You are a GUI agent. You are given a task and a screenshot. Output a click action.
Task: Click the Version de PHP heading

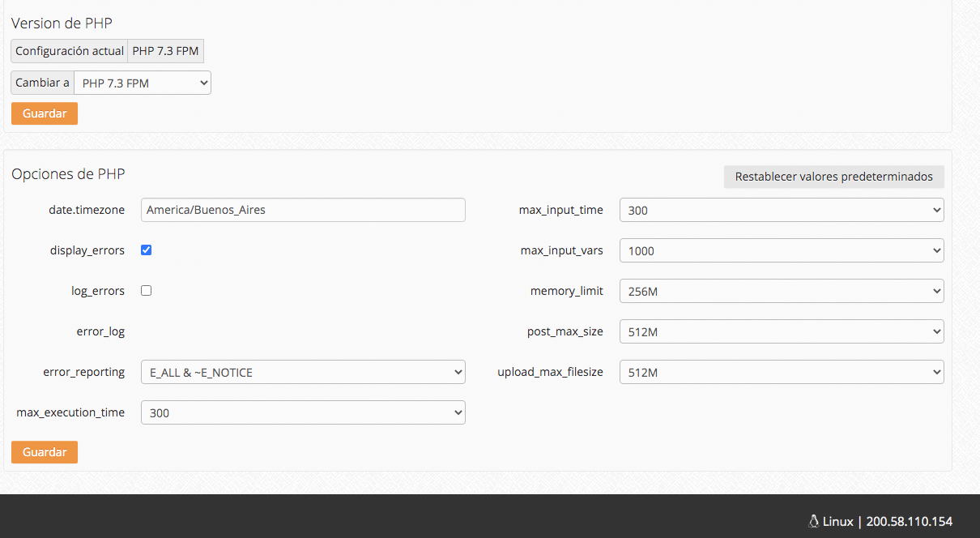[62, 23]
